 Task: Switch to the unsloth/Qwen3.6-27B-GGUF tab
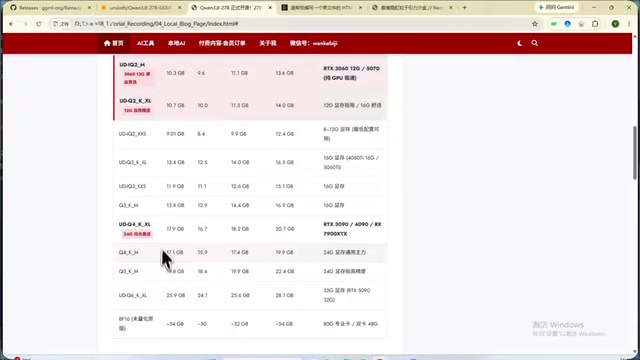point(140,7)
